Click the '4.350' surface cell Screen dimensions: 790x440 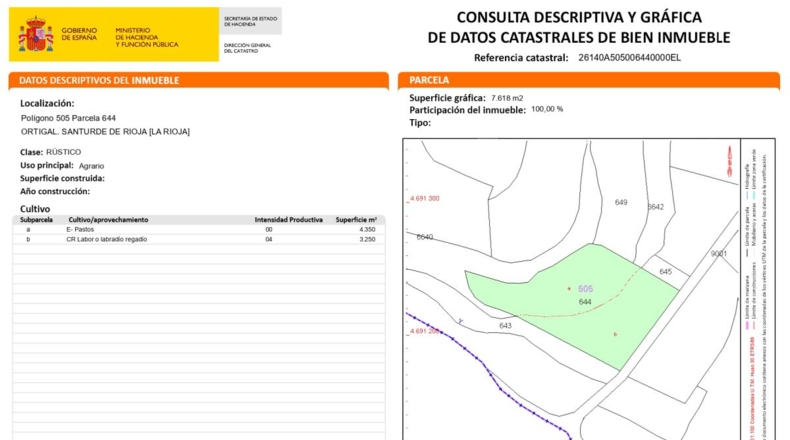coord(367,229)
